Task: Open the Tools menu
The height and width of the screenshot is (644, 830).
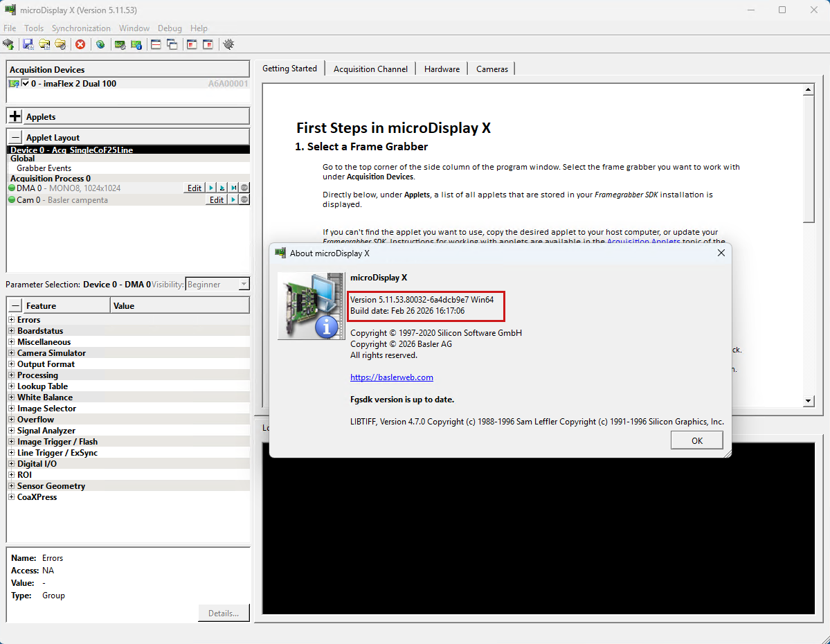Action: 34,28
